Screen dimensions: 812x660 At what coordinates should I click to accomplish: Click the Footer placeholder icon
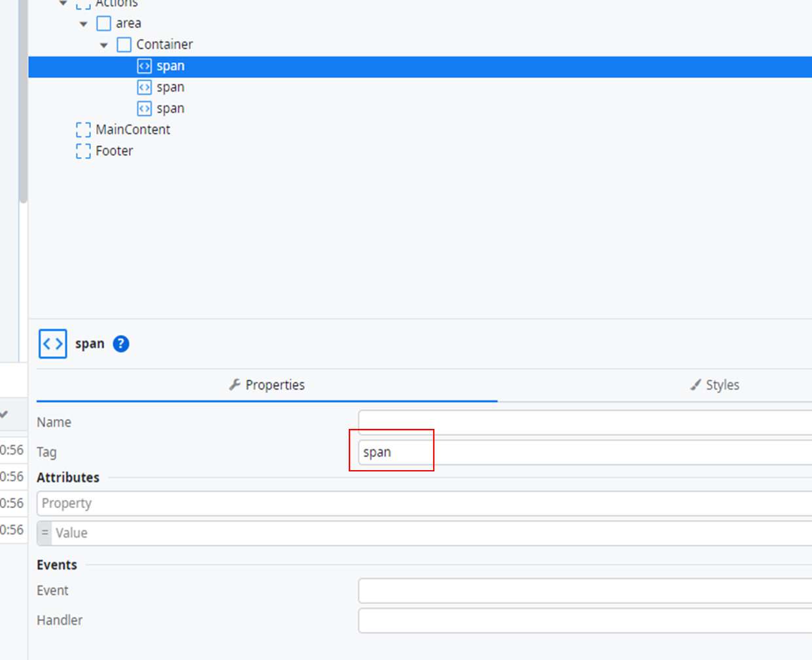point(83,151)
